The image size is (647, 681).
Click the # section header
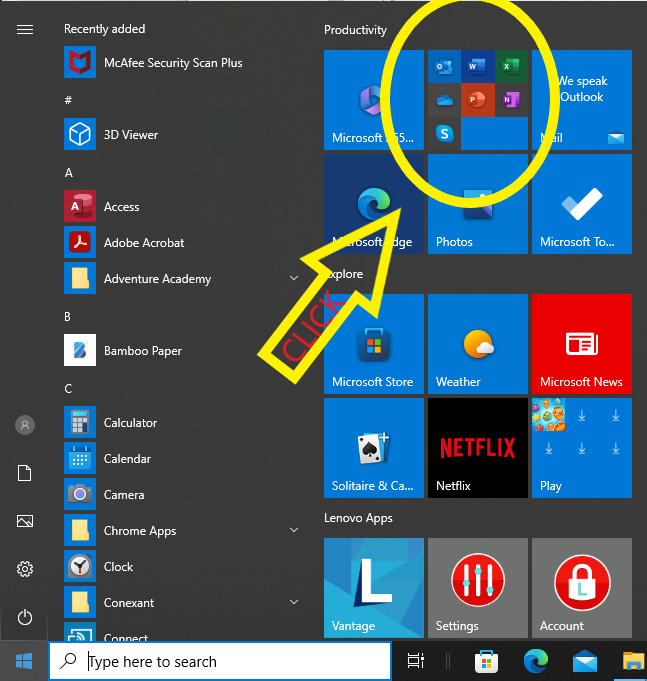pos(68,100)
